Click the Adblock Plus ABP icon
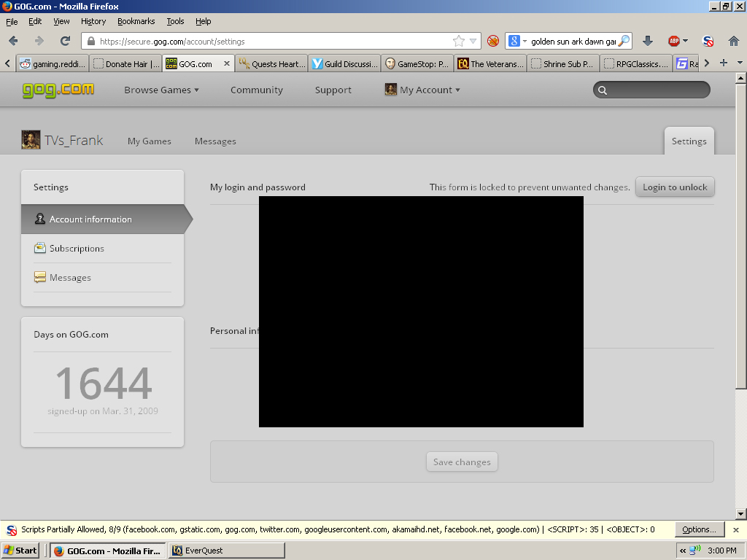Screen dimensions: 747x560 [x=673, y=41]
